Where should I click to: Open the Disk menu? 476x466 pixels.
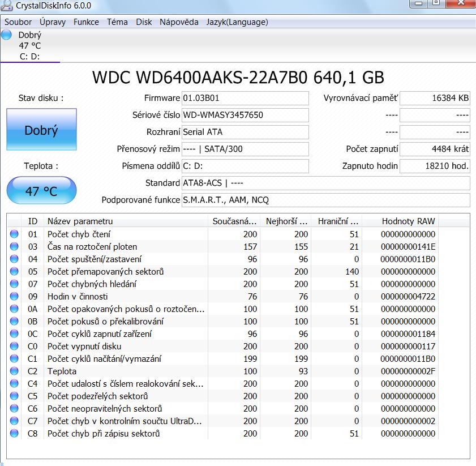click(144, 22)
